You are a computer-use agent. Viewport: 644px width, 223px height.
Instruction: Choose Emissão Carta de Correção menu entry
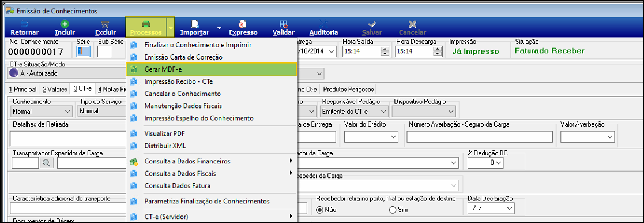pyautogui.click(x=212, y=57)
